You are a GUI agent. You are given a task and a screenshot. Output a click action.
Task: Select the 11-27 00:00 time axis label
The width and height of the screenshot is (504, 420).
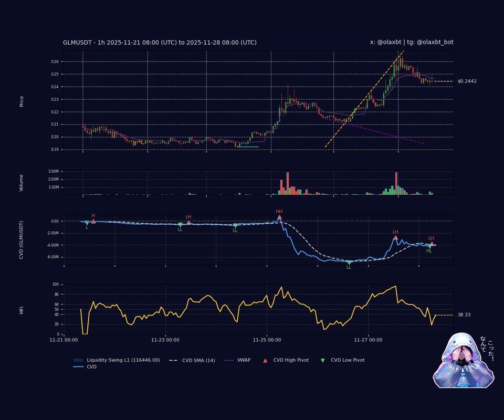pyautogui.click(x=368, y=340)
